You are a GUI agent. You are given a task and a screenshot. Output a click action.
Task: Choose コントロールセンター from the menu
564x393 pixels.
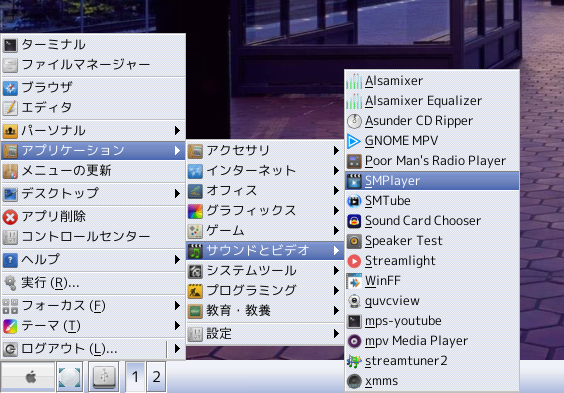click(x=94, y=237)
